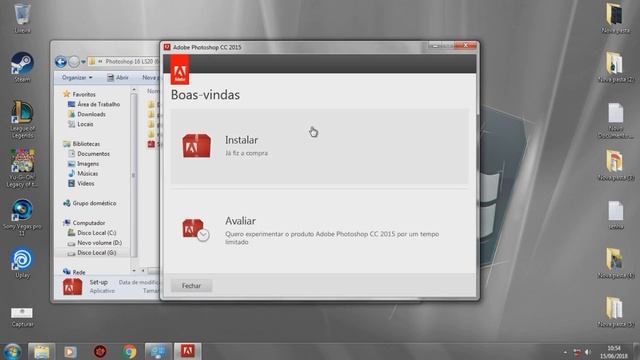
Task: Select the Nova pasta (3) desktop folder
Action: (615, 165)
